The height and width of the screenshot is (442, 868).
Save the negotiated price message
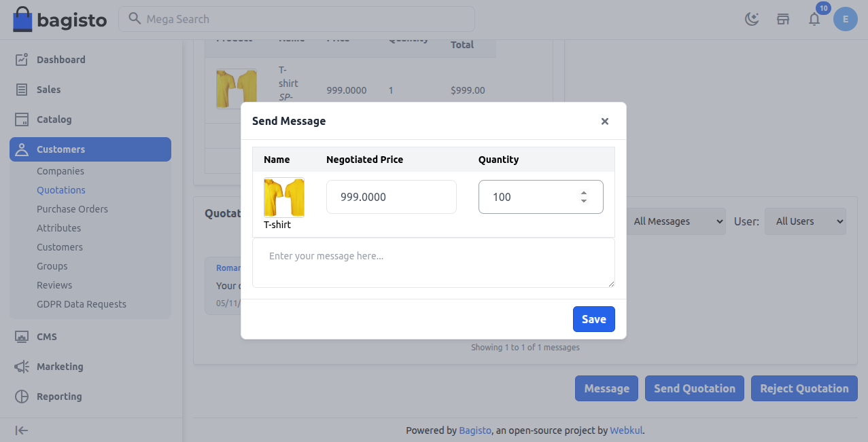point(593,318)
